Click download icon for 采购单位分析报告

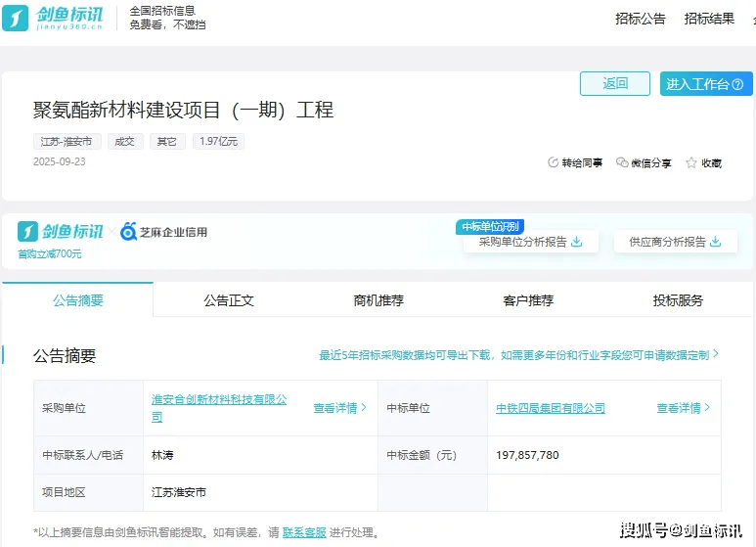coord(577,242)
